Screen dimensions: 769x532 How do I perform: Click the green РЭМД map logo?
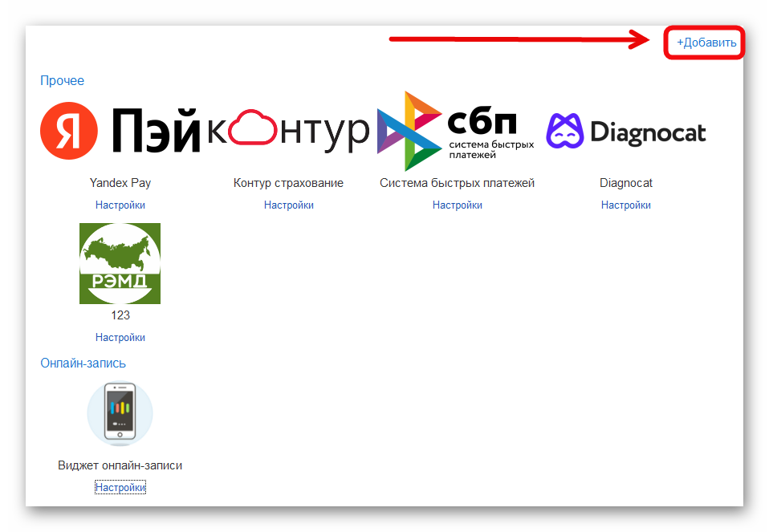pos(120,263)
